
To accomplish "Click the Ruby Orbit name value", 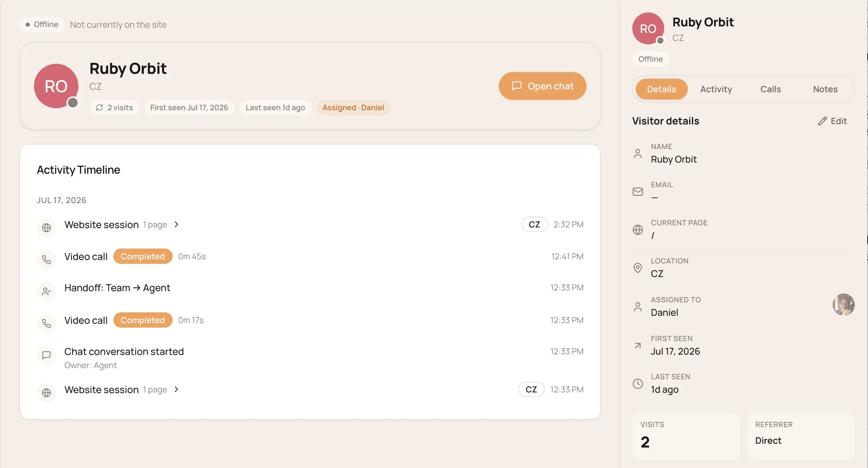I will pos(674,159).
